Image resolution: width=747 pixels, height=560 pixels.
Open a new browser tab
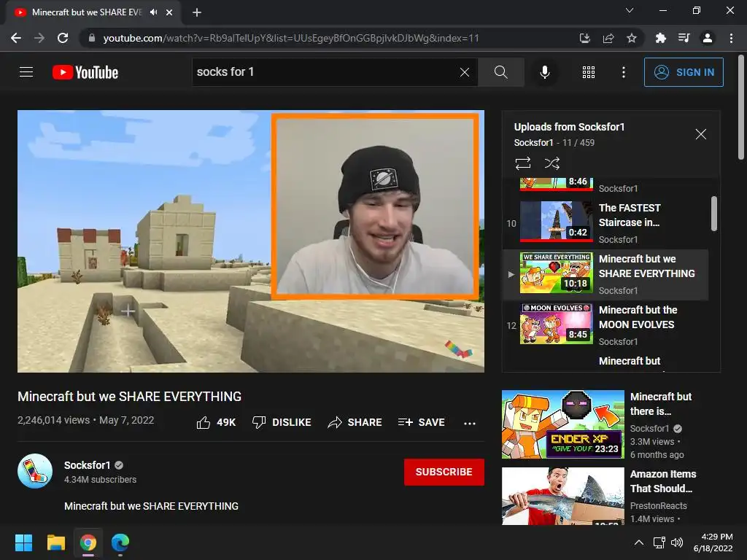[197, 12]
